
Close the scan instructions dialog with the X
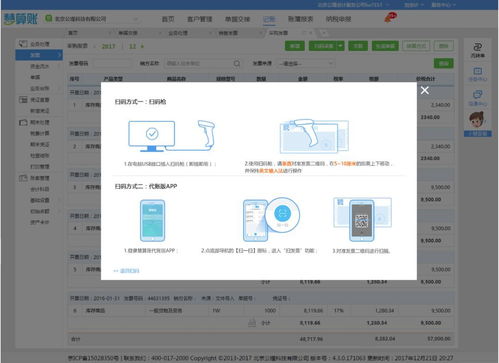[424, 90]
